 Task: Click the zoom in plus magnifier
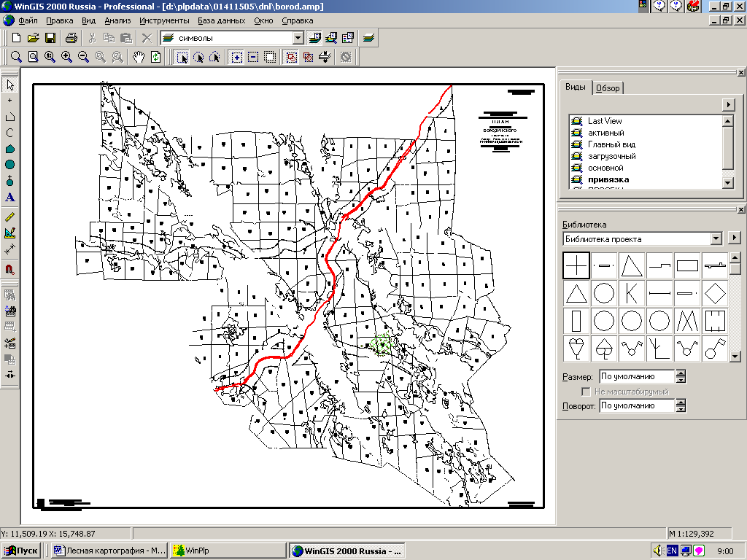(66, 57)
